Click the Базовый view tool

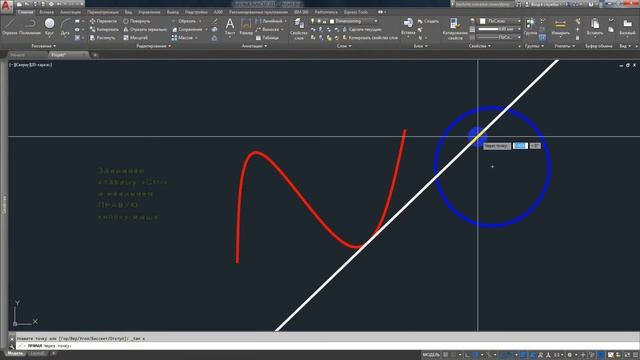click(x=627, y=27)
